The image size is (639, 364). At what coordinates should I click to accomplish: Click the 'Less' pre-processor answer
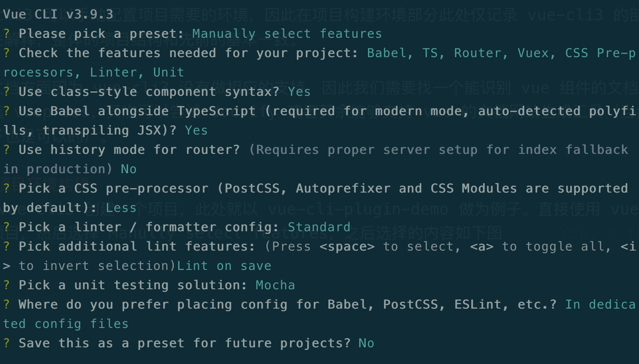click(x=121, y=208)
